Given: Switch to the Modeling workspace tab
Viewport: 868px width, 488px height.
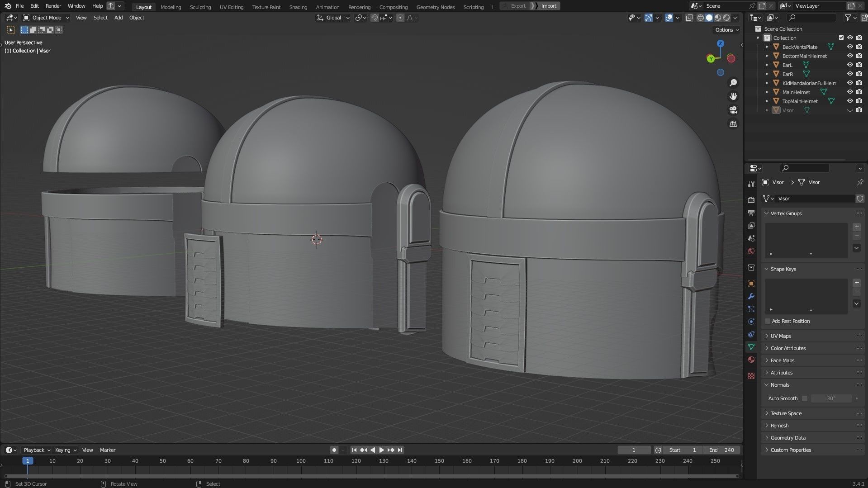Looking at the screenshot, I should point(171,7).
